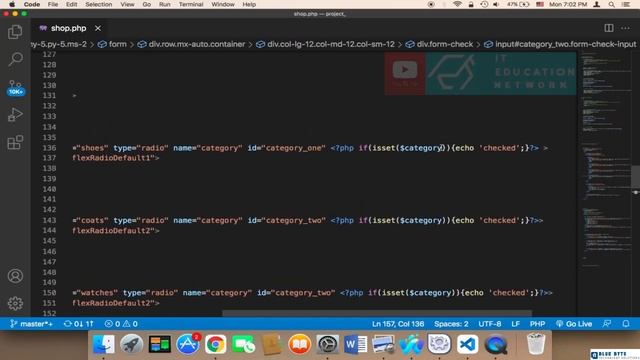Start Go Live server
640x360 pixels.
574,324
